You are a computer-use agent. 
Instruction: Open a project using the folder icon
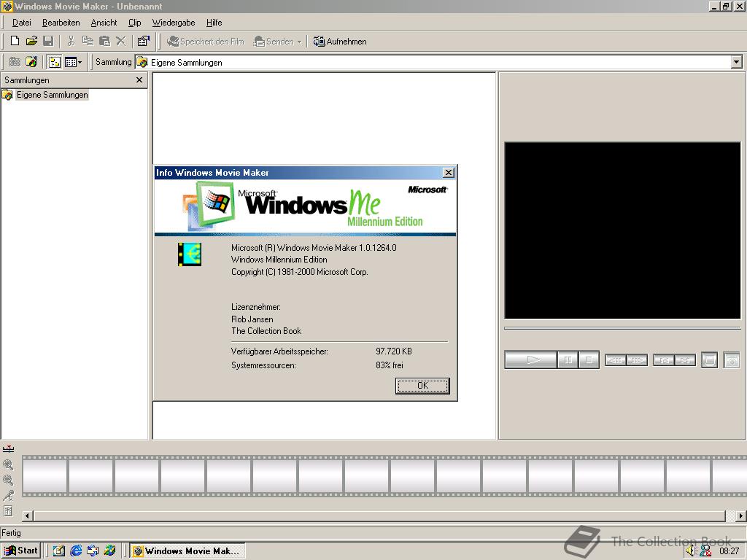[31, 41]
